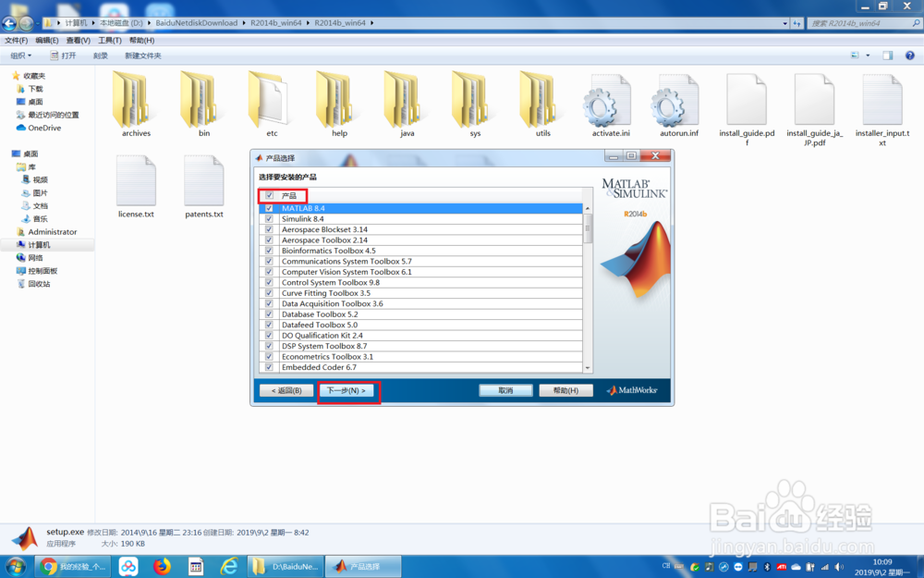Click the search R2014b_win64 field
This screenshot has height=578, width=924.
coord(863,23)
